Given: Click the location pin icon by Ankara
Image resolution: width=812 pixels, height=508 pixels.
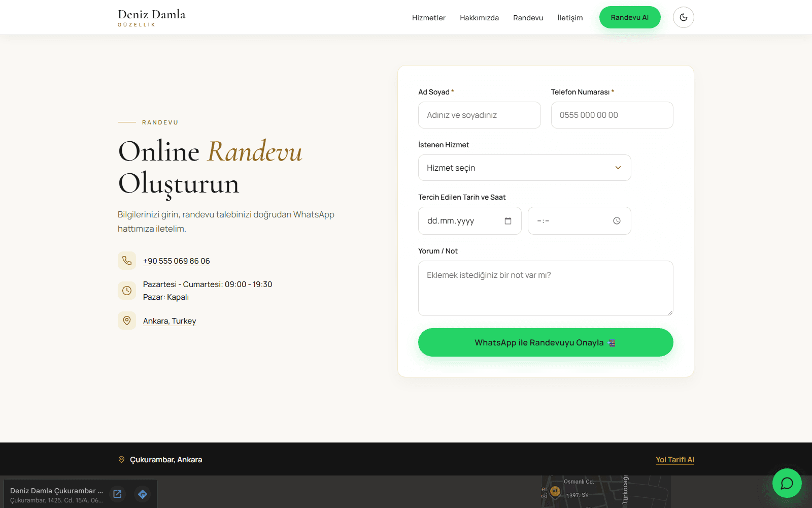Looking at the screenshot, I should 127,321.
